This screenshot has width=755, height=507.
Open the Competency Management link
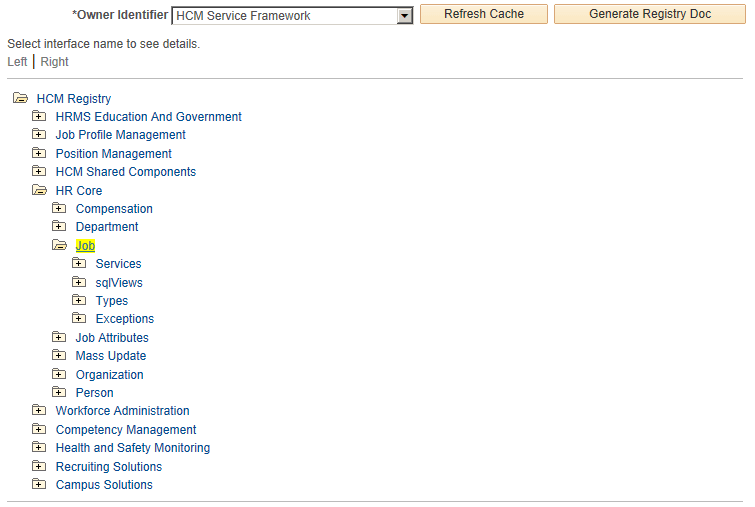tap(126, 429)
